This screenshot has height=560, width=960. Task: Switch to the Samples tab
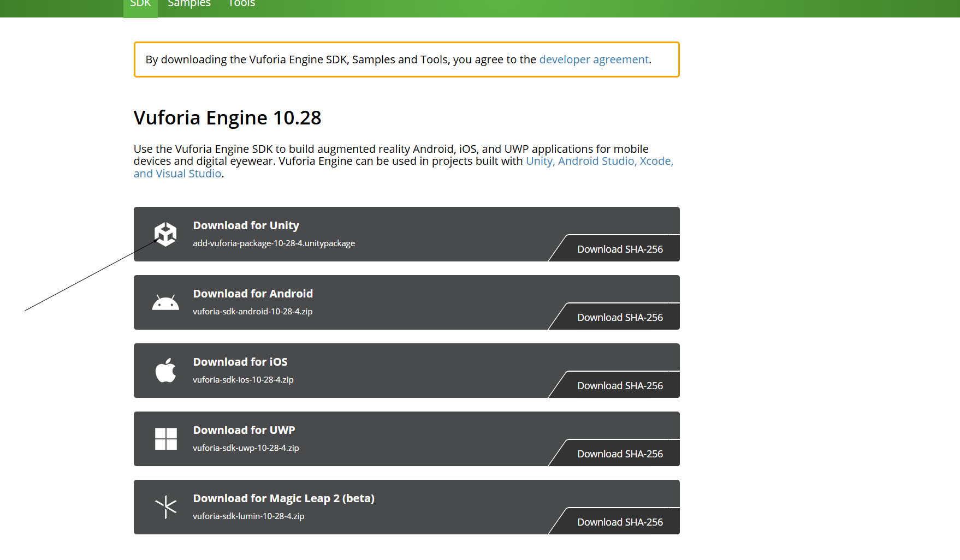pyautogui.click(x=189, y=4)
